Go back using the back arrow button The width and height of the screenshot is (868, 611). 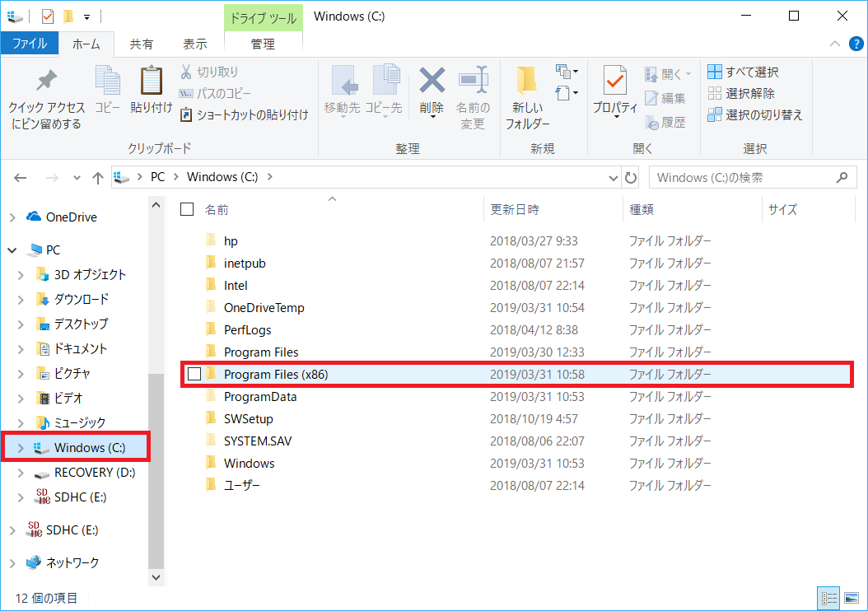[x=21, y=176]
